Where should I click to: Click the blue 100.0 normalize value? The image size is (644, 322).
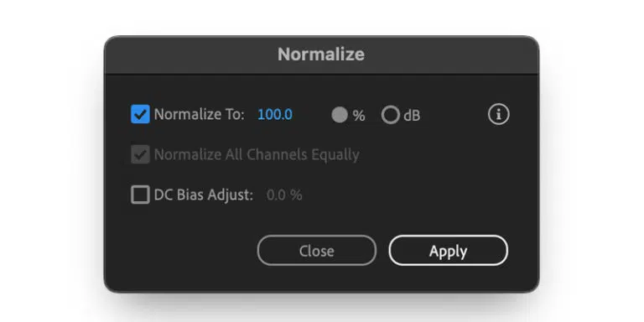[275, 115]
